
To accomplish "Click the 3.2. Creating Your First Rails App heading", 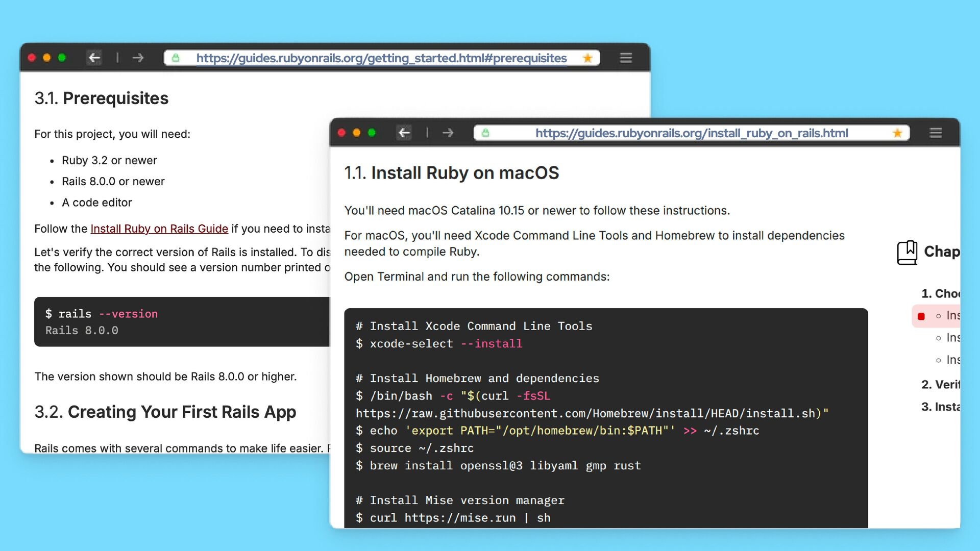I will [x=165, y=412].
